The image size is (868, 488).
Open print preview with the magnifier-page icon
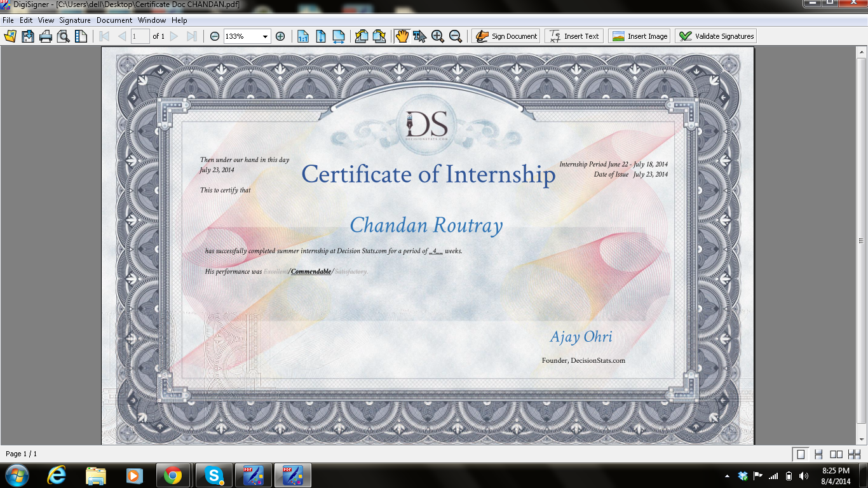63,36
